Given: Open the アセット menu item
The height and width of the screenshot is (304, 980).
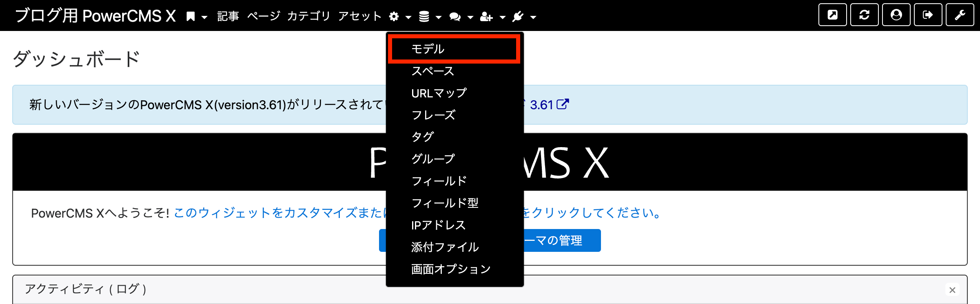Looking at the screenshot, I should click(x=359, y=16).
